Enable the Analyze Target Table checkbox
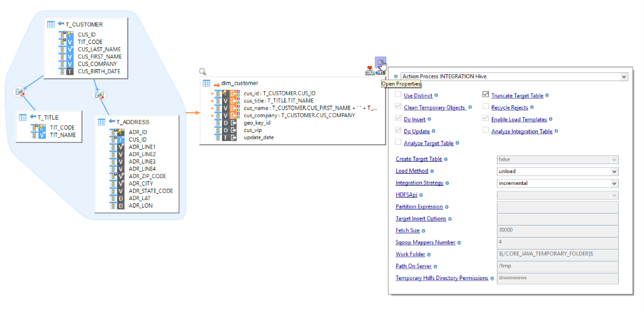Image resolution: width=644 pixels, height=312 pixels. pos(398,142)
